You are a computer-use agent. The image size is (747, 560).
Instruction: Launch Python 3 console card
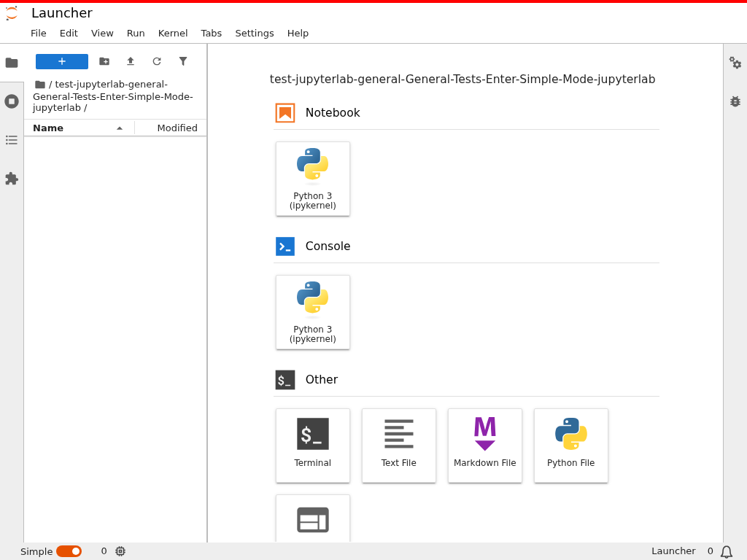(312, 312)
